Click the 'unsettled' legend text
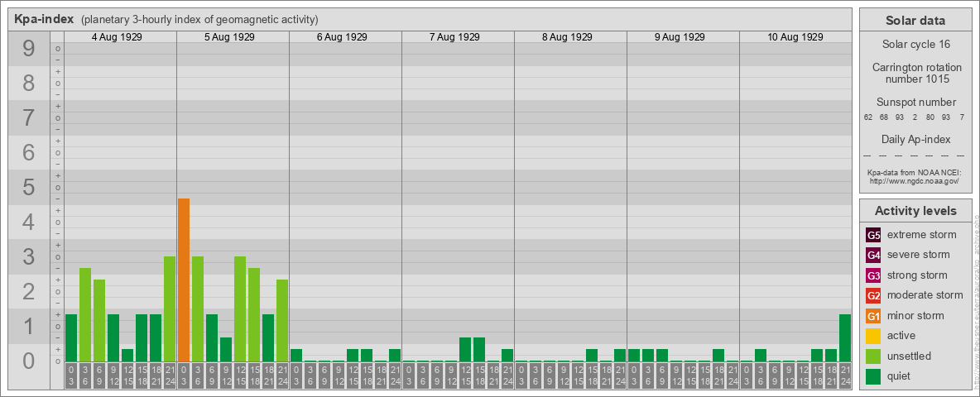 [x=910, y=356]
